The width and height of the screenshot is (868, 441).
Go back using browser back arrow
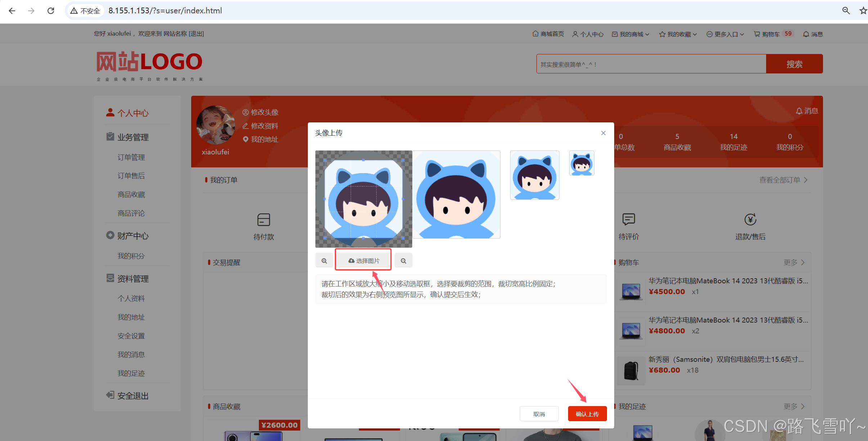pos(12,11)
